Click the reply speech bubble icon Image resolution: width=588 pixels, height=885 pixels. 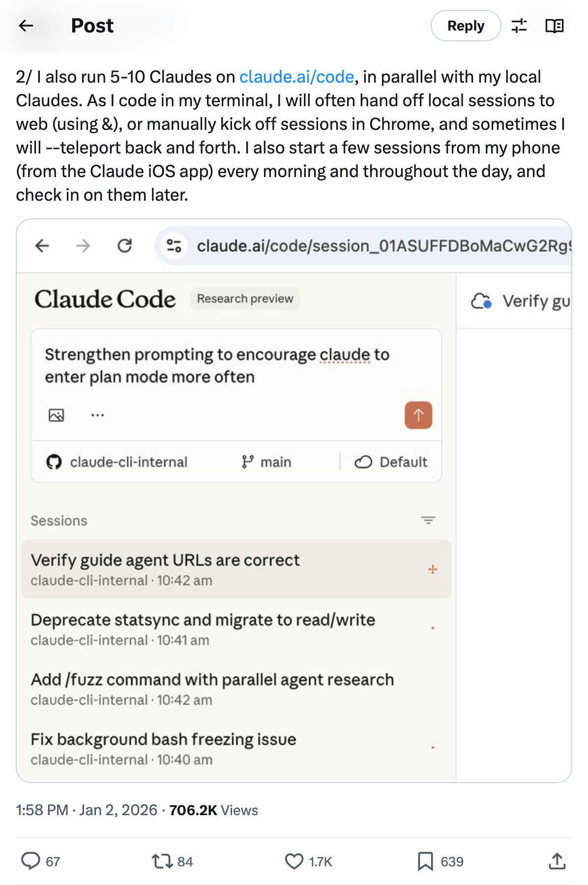coord(30,861)
